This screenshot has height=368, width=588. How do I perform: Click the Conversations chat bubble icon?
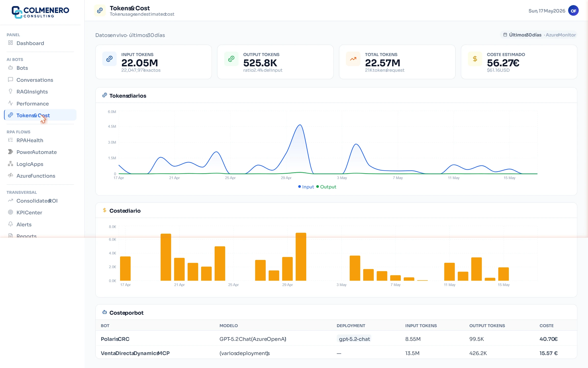10,80
